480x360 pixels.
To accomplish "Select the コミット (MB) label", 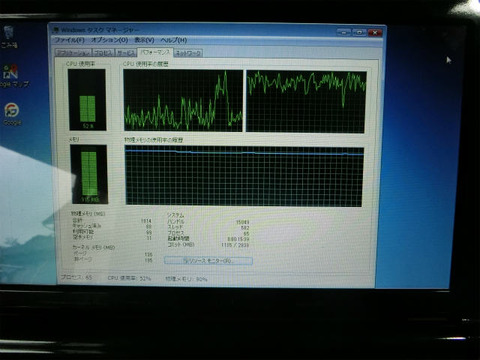I will (x=181, y=244).
